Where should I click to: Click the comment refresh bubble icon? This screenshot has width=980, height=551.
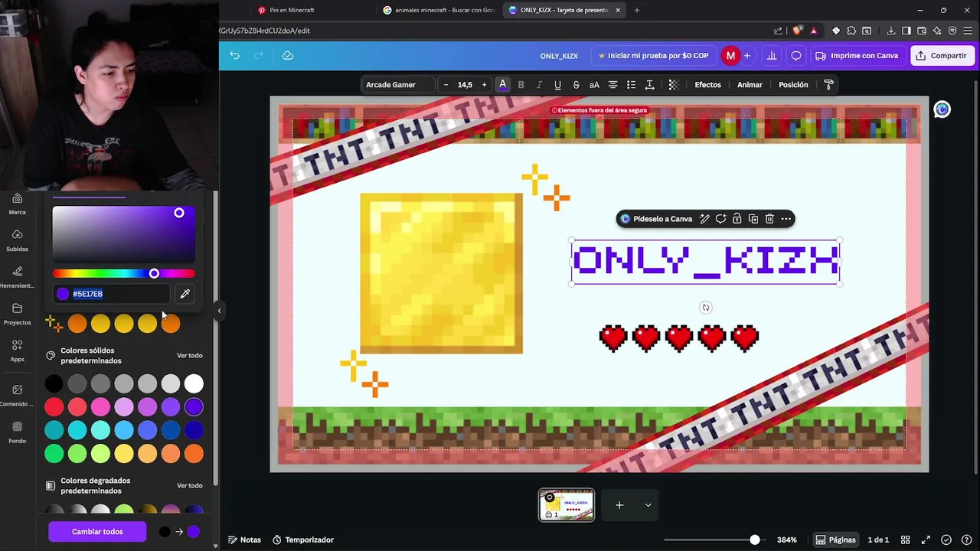(720, 219)
